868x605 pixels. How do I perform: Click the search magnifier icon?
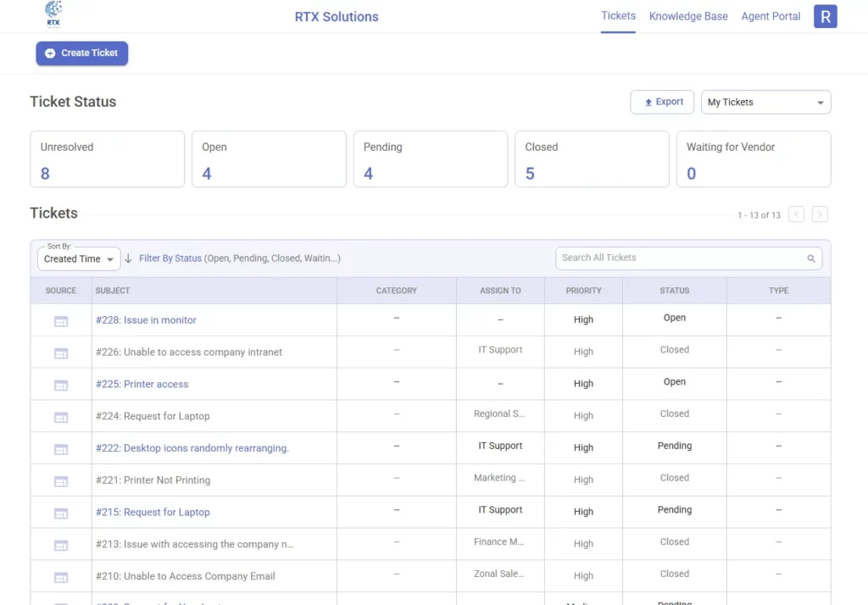[x=810, y=258]
